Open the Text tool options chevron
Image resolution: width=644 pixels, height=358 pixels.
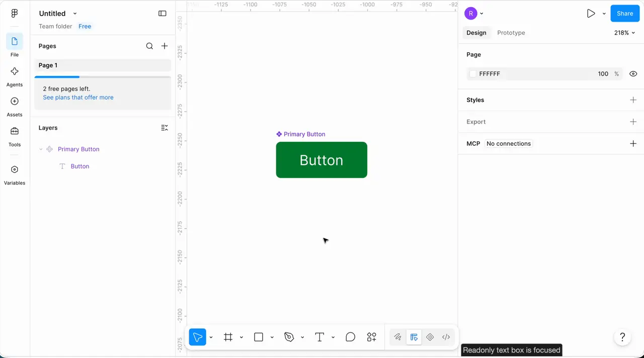tap(333, 337)
